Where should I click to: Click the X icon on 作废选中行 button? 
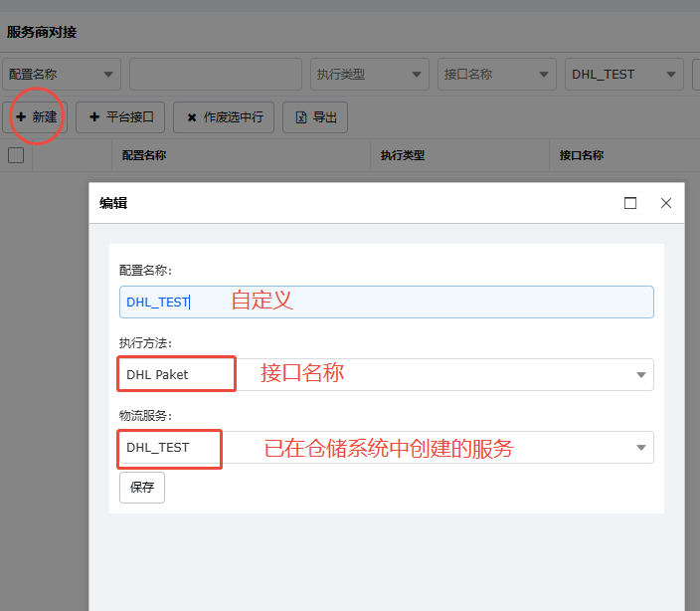point(192,117)
